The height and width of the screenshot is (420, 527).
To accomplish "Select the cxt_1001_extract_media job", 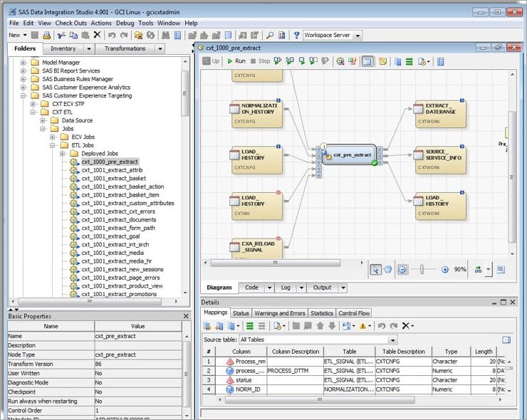I will [x=113, y=253].
